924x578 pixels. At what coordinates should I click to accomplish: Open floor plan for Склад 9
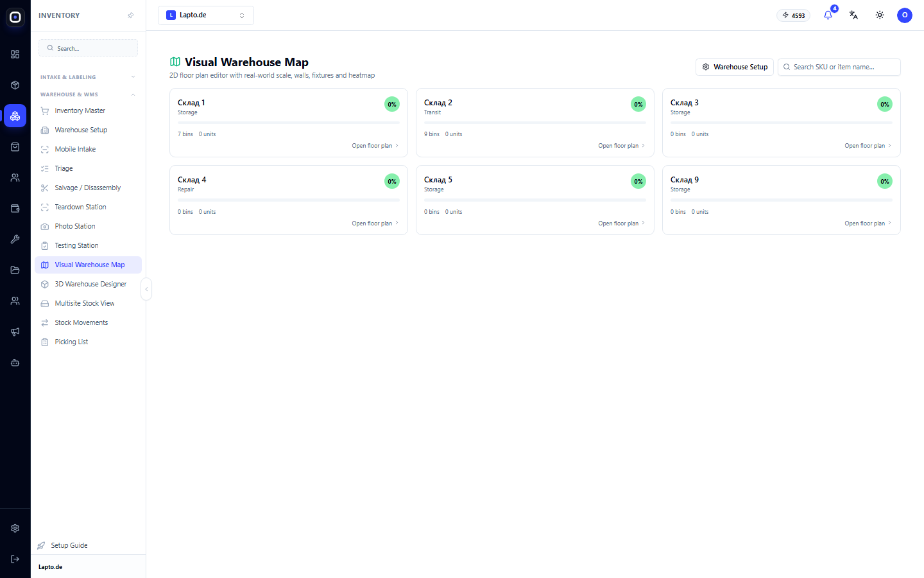[x=868, y=223]
